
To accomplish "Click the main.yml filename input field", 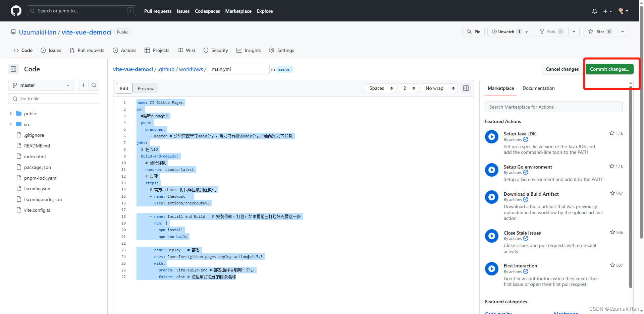I will pyautogui.click(x=238, y=69).
